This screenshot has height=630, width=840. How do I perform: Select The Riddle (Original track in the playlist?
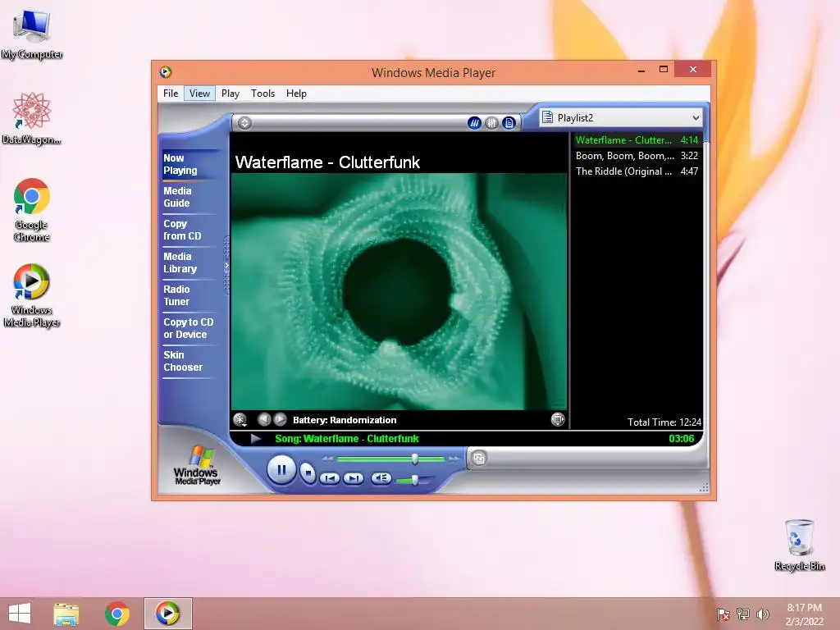[x=637, y=171]
